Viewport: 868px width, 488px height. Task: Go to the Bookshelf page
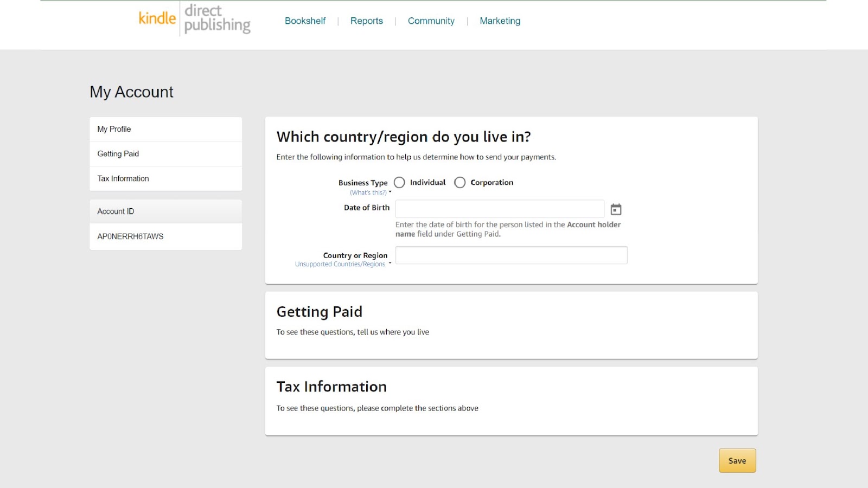point(305,21)
